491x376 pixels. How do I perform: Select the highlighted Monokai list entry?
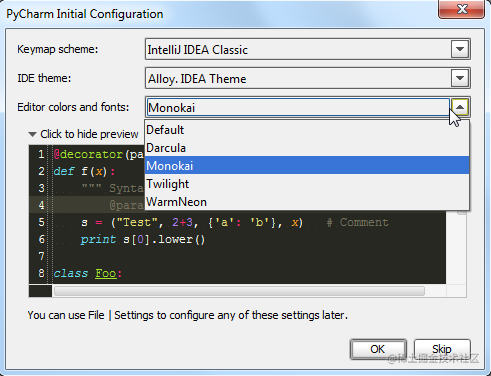click(x=307, y=166)
